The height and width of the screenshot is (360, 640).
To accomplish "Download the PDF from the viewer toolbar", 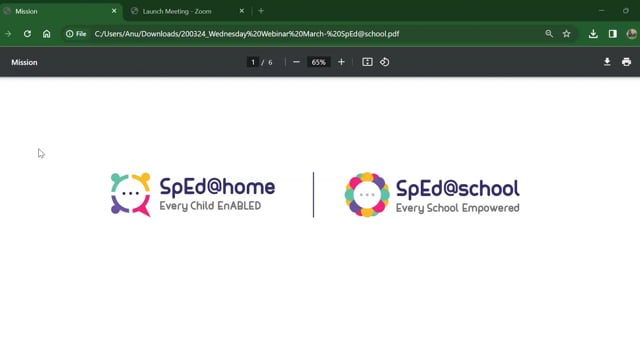I will (607, 62).
